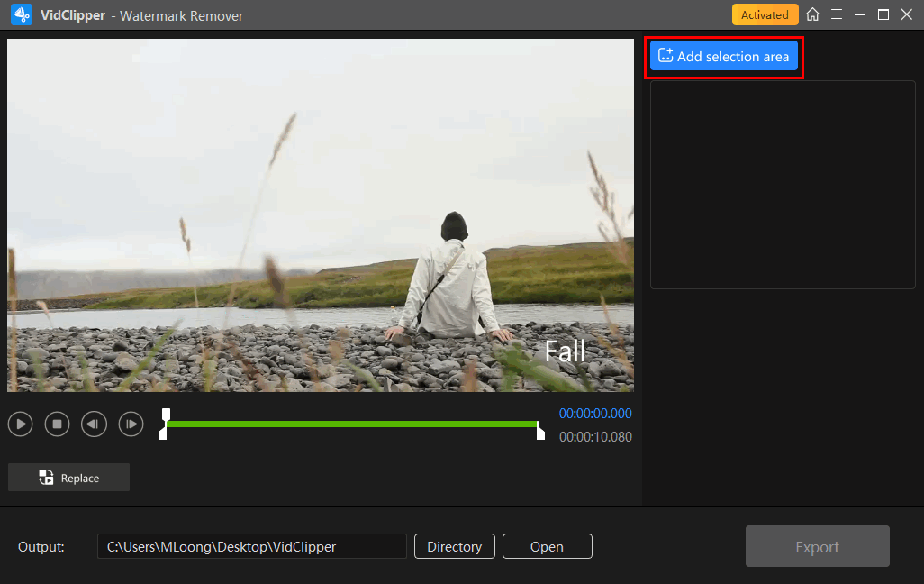Step forward to the next frame
Screen dimensions: 924x584
131,424
